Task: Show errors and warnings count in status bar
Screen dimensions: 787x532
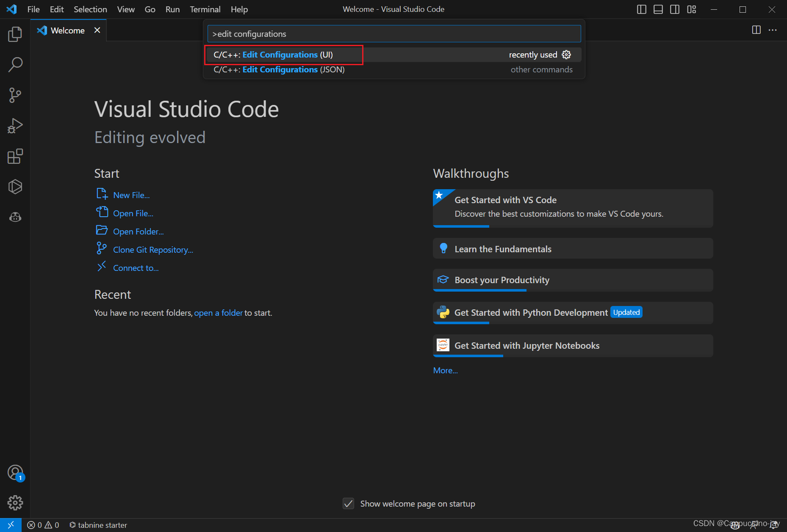Action: [43, 525]
